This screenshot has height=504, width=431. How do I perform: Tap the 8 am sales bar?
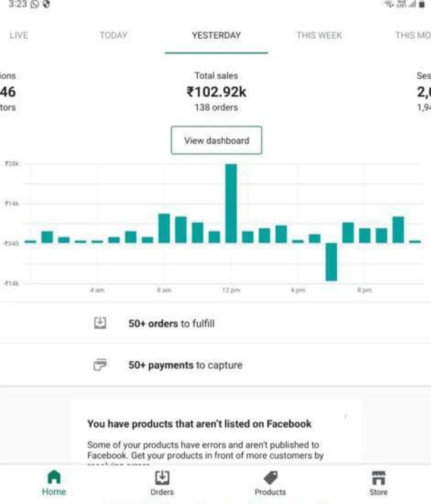coord(164,228)
